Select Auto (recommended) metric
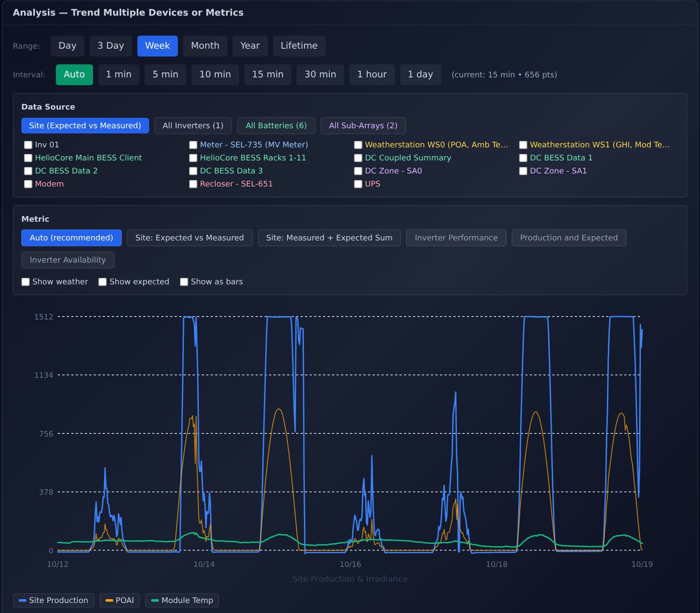The height and width of the screenshot is (613, 700). (x=71, y=238)
